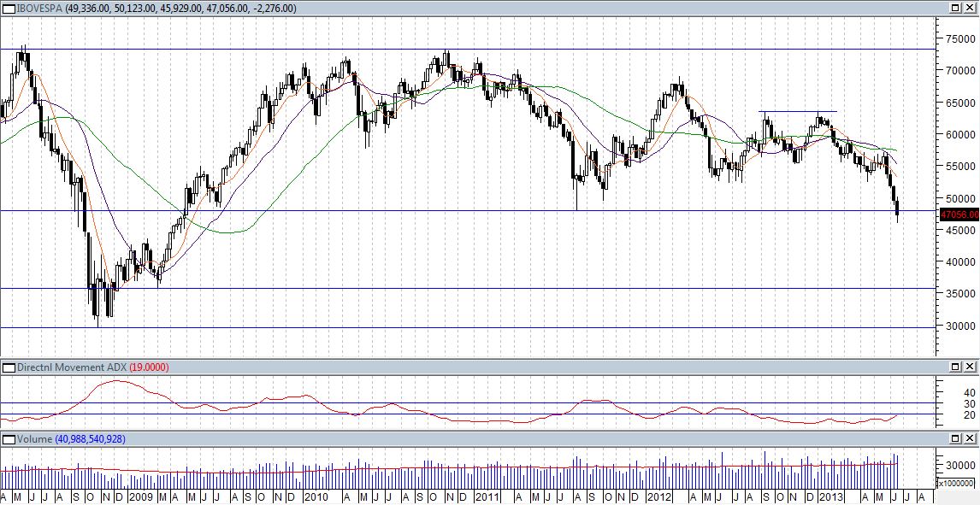
Task: Click the 75000 price scale label
Action: click(960, 38)
